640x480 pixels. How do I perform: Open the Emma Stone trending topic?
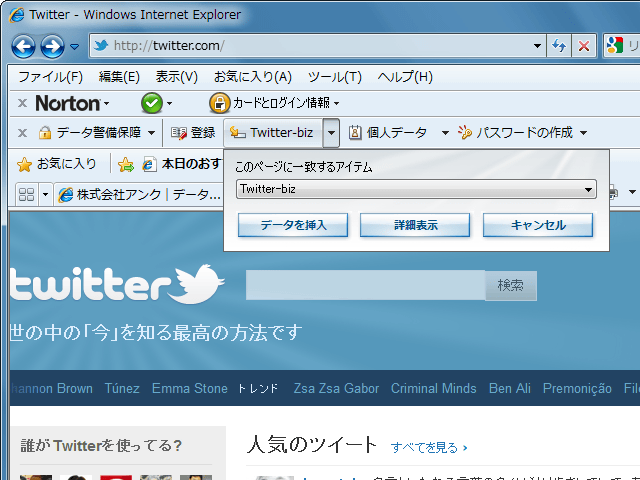click(189, 388)
